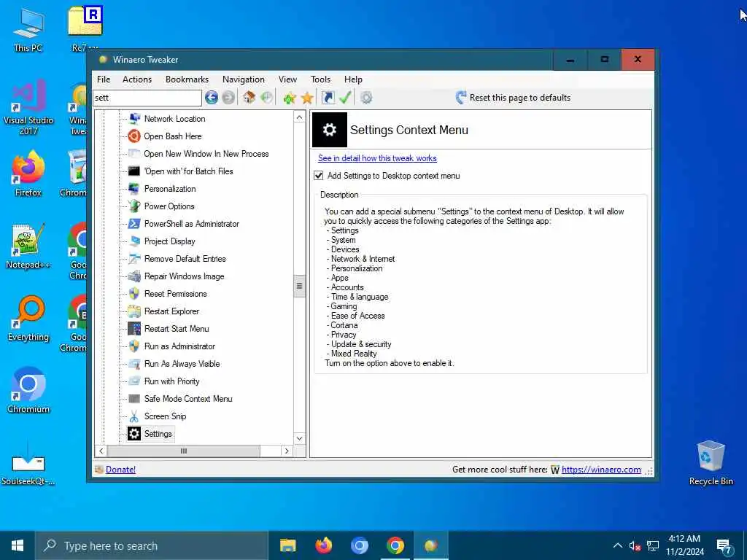This screenshot has height=560, width=747.
Task: Select Safe Mode Context Menu in tree
Action: pyautogui.click(x=188, y=399)
